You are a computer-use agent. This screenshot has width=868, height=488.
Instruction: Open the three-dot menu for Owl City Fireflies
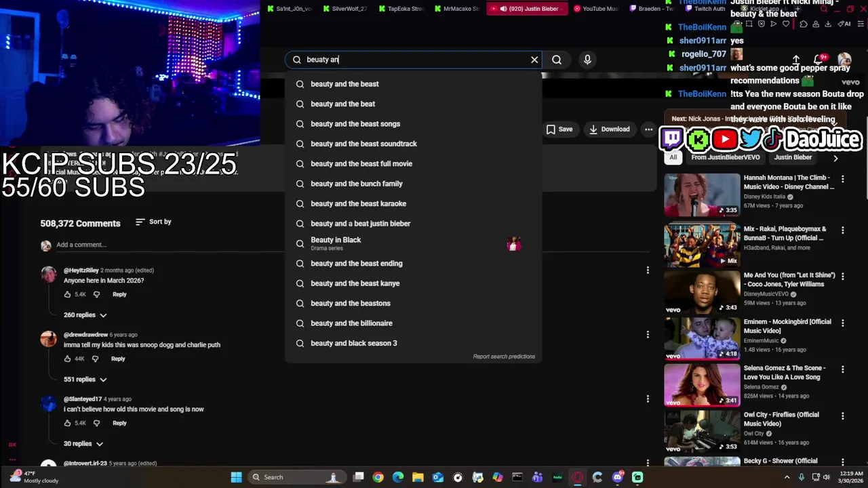843,416
